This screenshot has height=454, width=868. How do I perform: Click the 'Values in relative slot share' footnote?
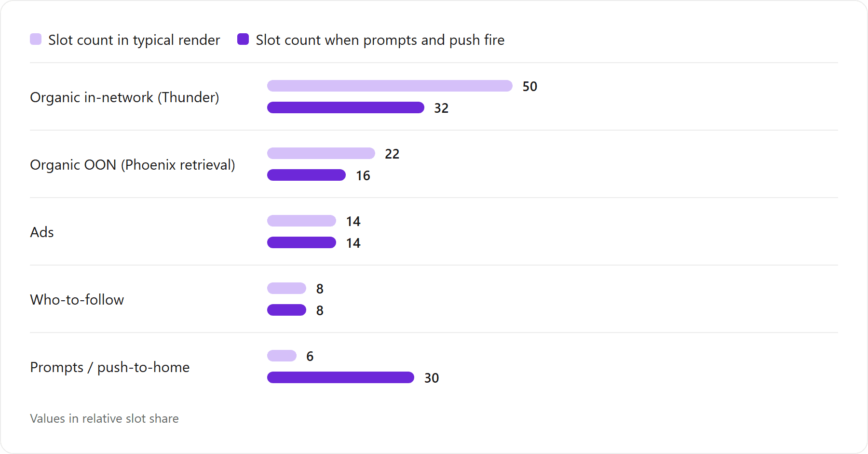[104, 418]
